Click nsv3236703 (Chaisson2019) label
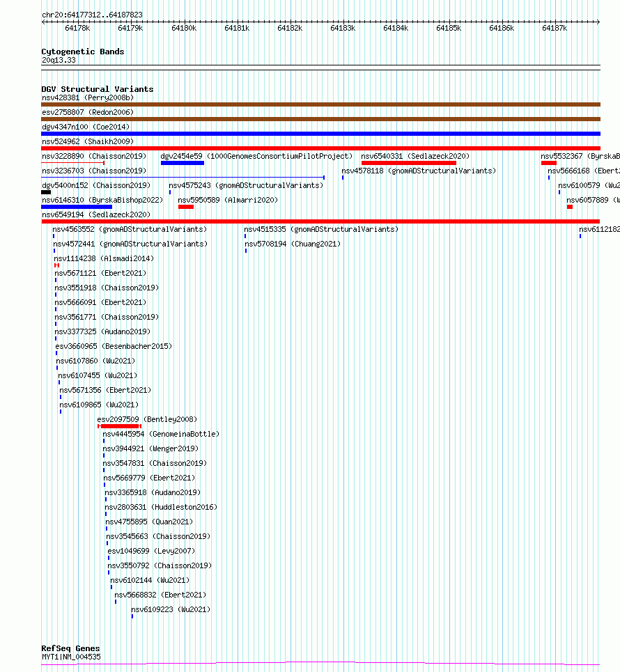This screenshot has width=620, height=672. (94, 171)
